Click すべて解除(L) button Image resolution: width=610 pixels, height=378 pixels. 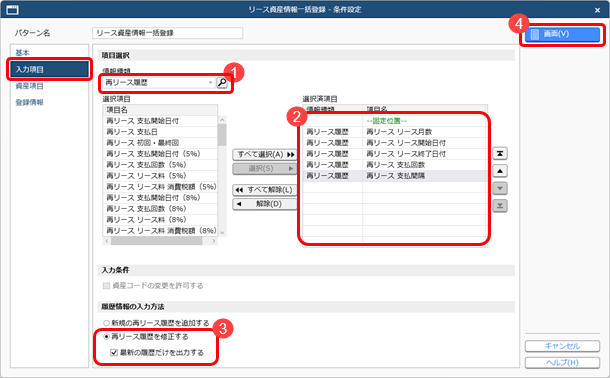(265, 190)
